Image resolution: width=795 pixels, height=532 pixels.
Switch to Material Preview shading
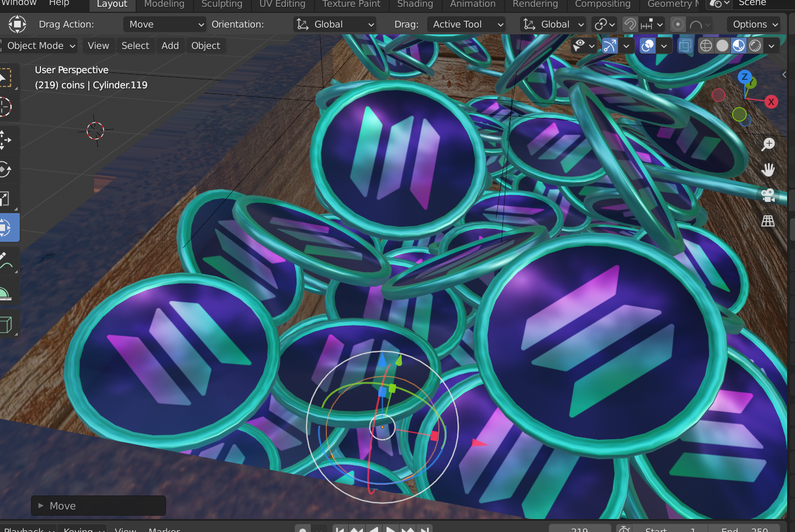(739, 46)
